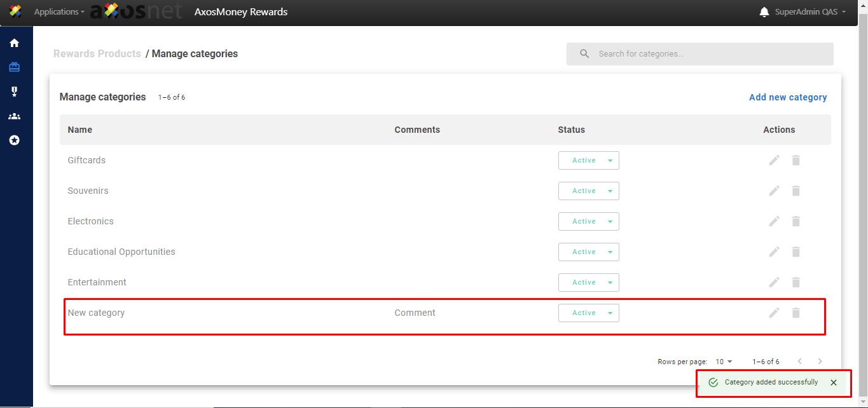Screen dimensions: 868x408
Task: Click the notification bell icon
Action: [764, 12]
